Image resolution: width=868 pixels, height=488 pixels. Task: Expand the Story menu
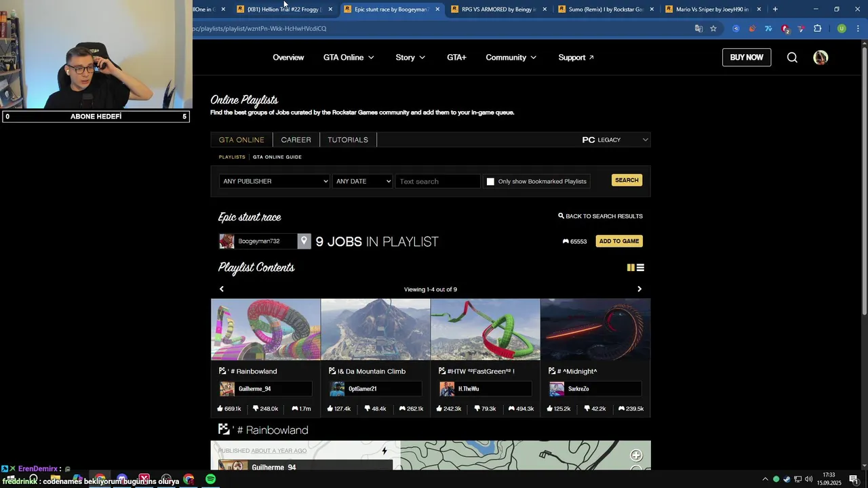[x=410, y=58]
